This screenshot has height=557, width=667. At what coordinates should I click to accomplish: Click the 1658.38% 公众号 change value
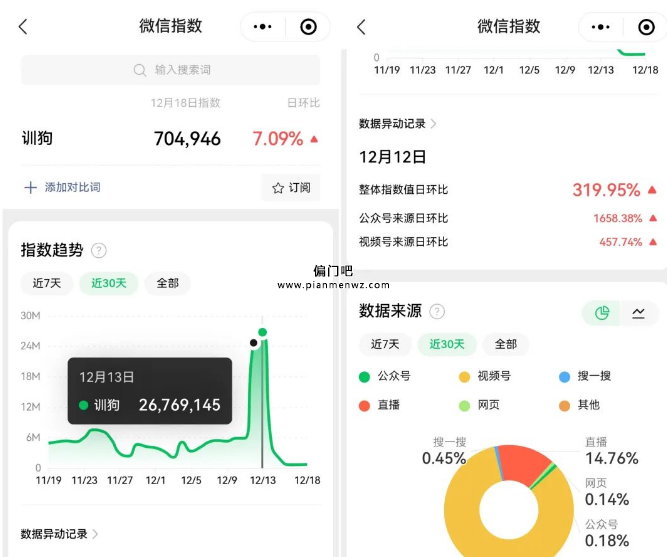(618, 218)
